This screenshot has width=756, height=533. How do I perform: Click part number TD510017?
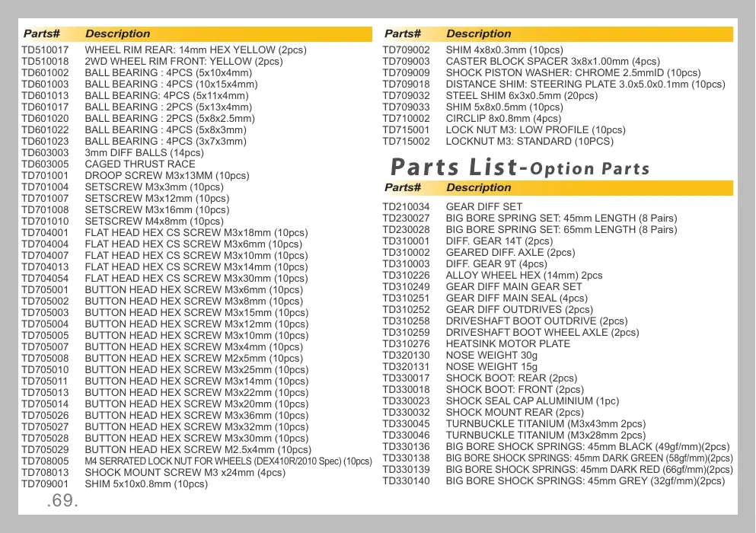(x=45, y=49)
